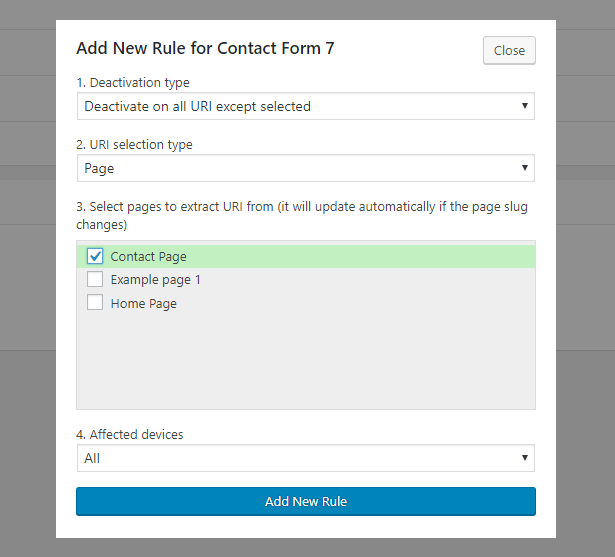615x557 pixels.
Task: Click the arrow beside the Page selection
Action: [x=525, y=168]
